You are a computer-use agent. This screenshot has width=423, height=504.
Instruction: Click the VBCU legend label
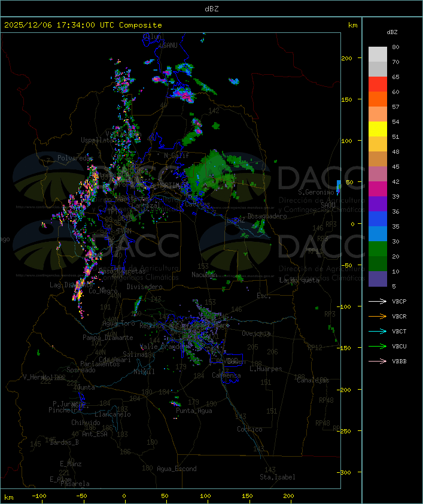[399, 346]
